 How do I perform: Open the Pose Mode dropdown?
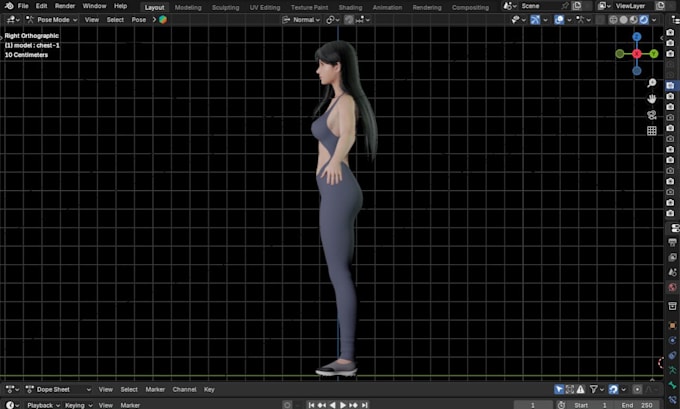tap(51, 20)
